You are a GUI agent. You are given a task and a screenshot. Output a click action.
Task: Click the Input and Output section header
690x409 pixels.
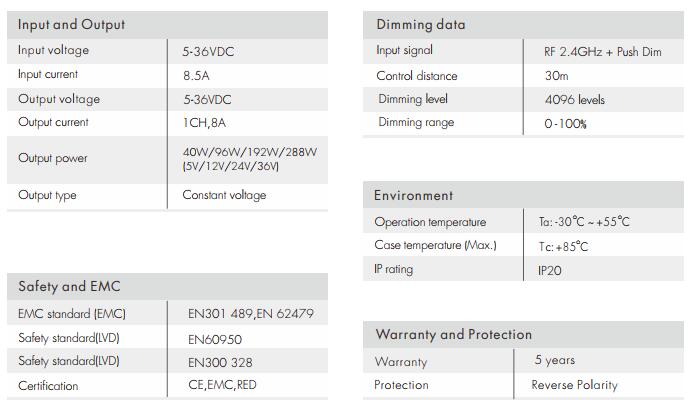click(x=71, y=25)
